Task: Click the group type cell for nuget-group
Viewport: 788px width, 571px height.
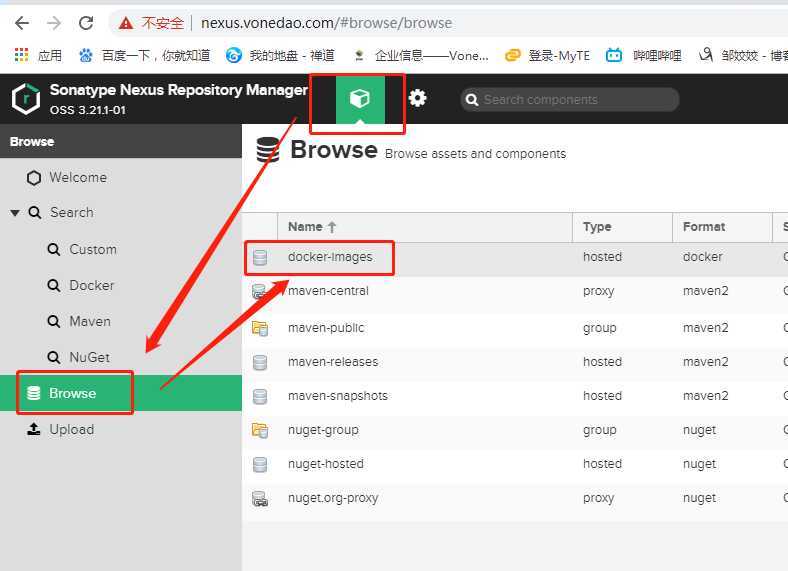Action: (600, 430)
